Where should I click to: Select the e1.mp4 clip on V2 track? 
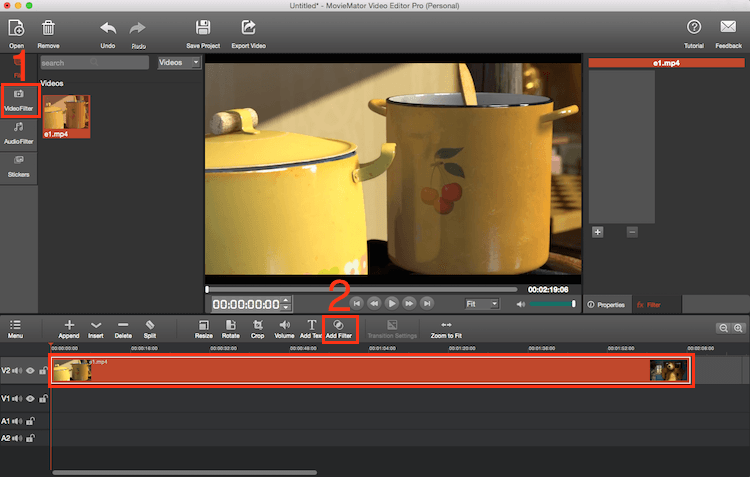pos(371,370)
